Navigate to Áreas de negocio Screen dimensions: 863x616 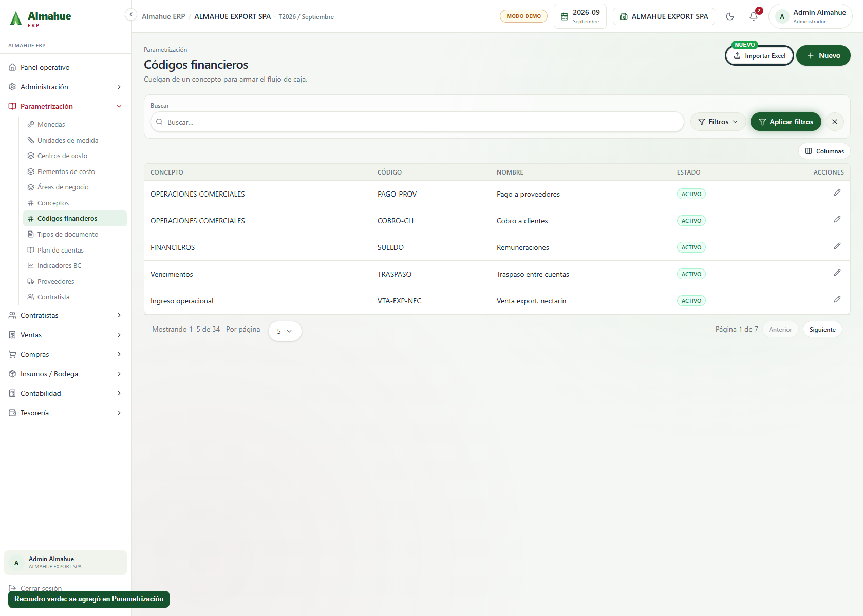[x=75, y=187]
